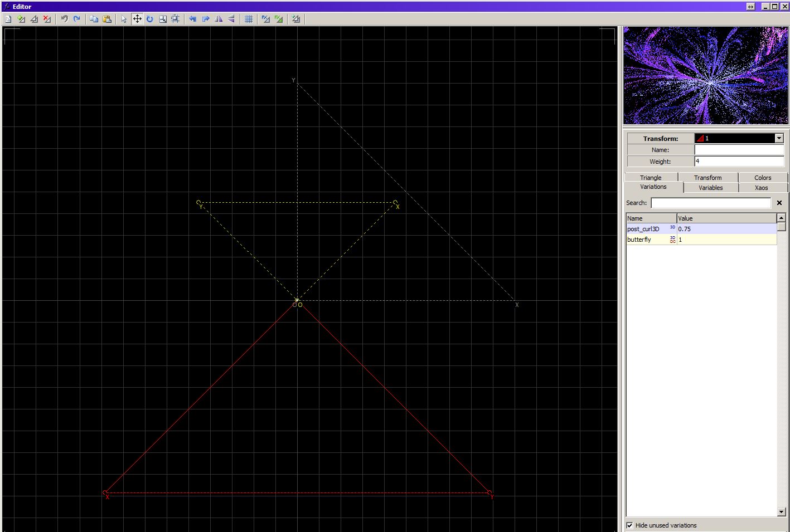
Task: Toggle the editor grid display
Action: coord(248,18)
